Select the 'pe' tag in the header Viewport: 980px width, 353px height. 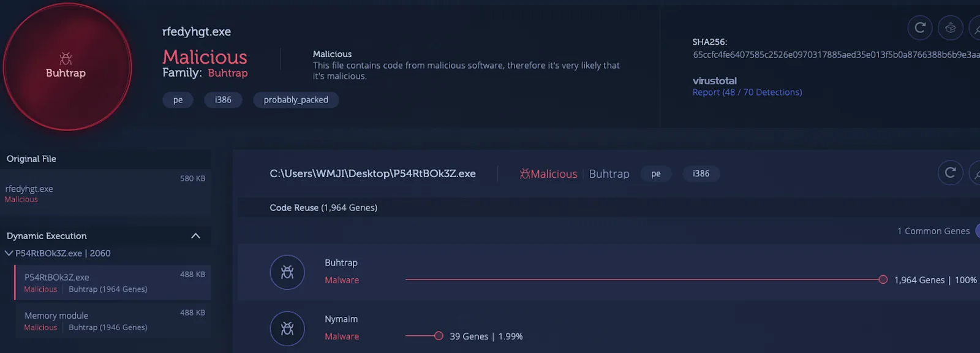click(x=178, y=100)
